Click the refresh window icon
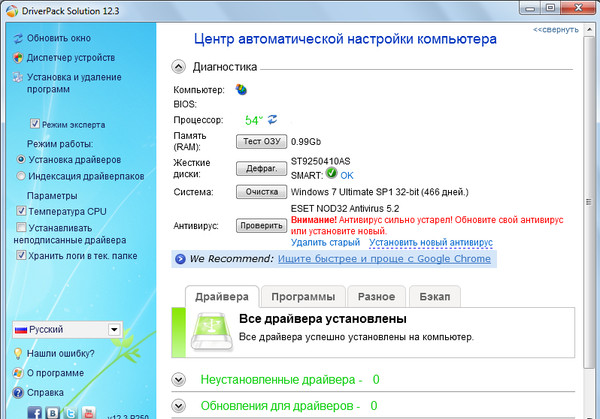 click(18, 38)
